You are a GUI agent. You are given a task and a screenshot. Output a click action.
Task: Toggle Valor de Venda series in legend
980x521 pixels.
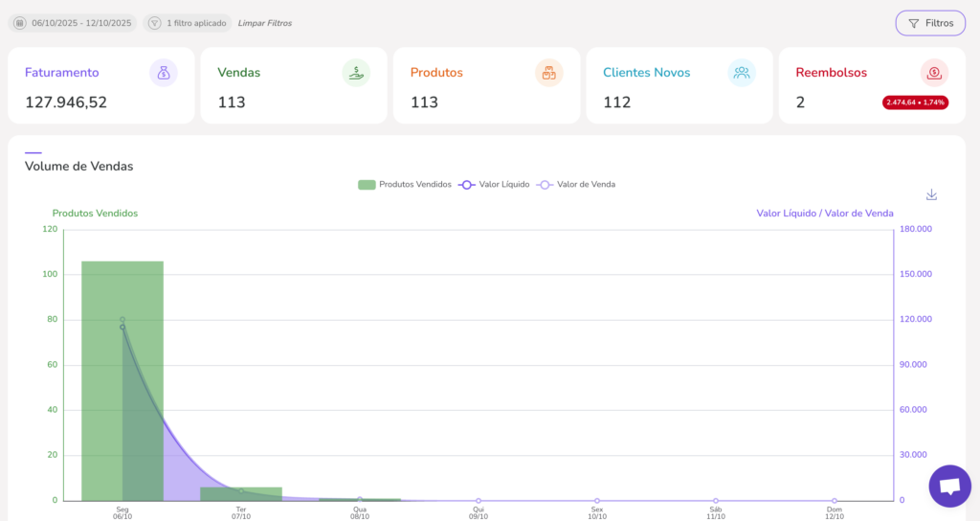pos(575,184)
